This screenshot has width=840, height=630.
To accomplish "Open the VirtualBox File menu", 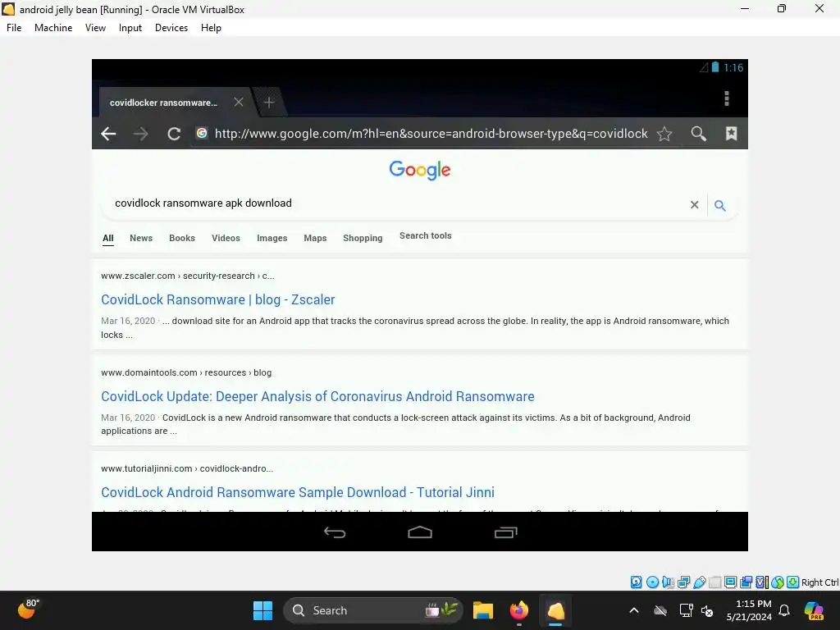I will [x=14, y=28].
